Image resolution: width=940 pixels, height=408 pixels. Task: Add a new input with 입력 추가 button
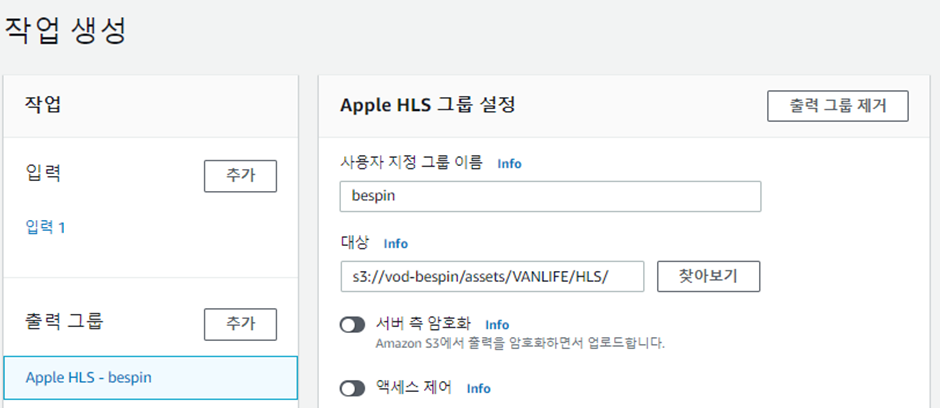pos(240,176)
